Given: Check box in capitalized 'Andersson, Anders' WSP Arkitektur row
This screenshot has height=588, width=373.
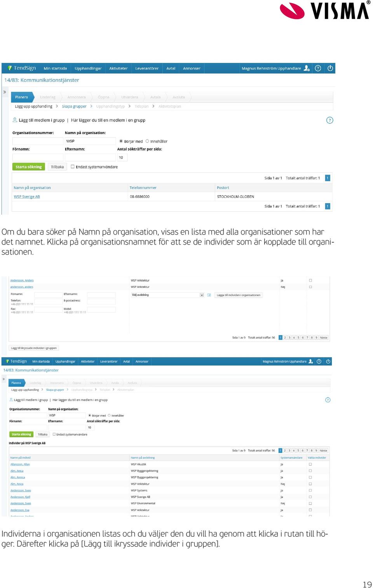Looking at the screenshot, I should click(x=310, y=280).
